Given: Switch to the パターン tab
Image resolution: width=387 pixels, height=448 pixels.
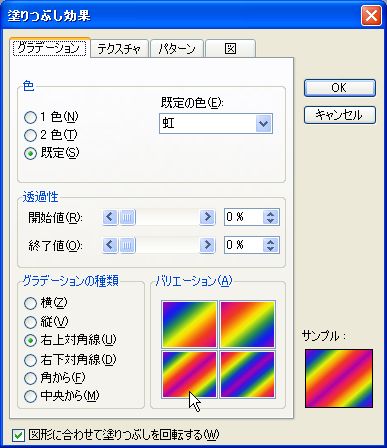Looking at the screenshot, I should 177,49.
